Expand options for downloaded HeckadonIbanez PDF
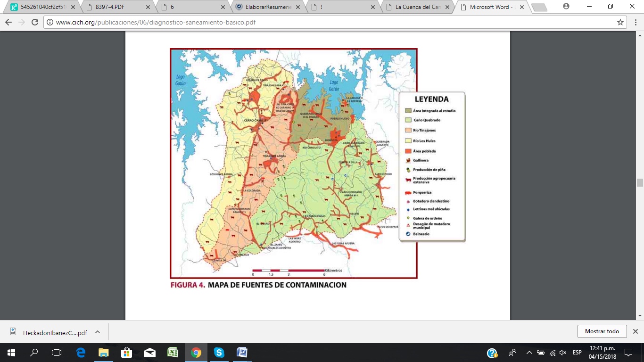 (x=98, y=332)
